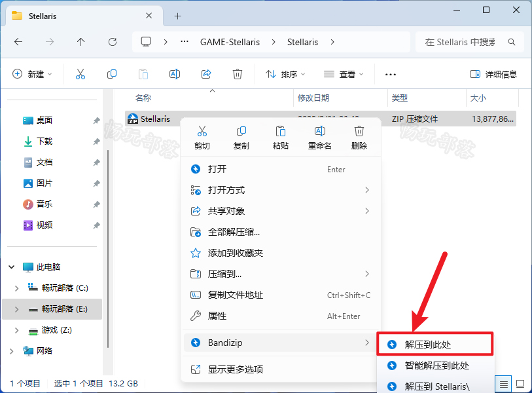Viewport: 532px width, 393px height.
Task: Sort by the 大小 column header
Action: click(x=478, y=98)
